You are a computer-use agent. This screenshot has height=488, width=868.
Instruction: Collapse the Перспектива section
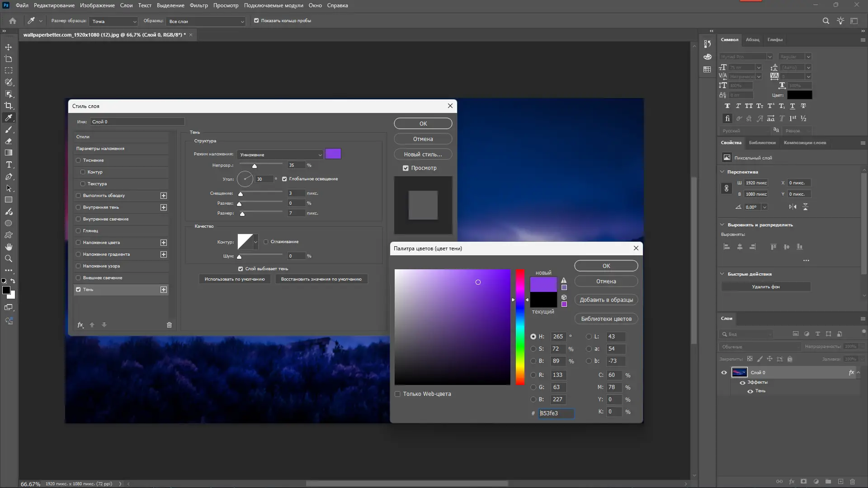tap(722, 172)
